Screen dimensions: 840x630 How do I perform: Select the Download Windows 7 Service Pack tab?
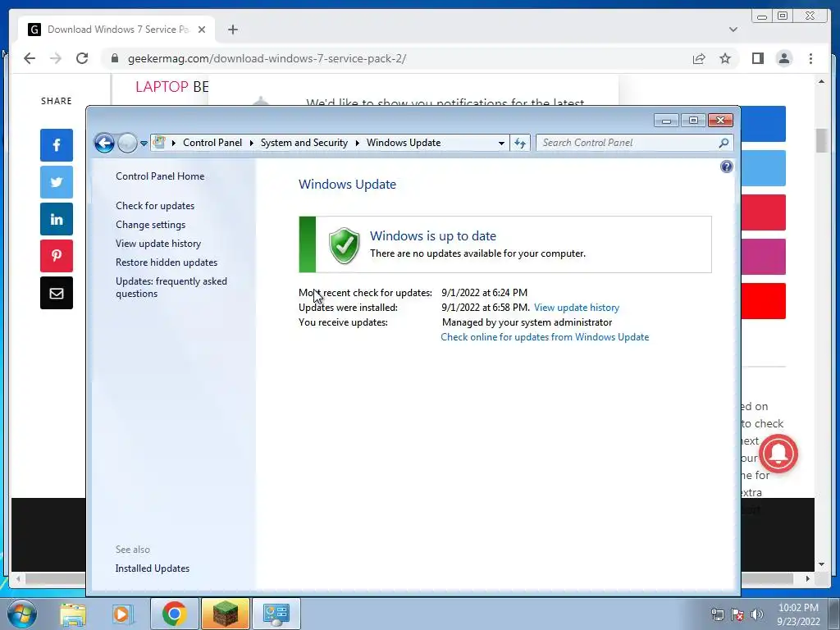(x=116, y=30)
